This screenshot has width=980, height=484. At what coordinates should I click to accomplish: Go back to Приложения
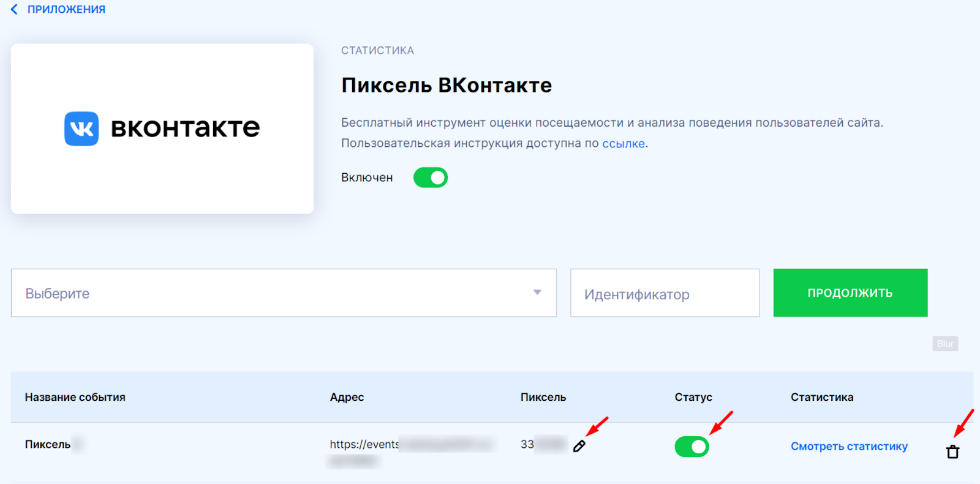point(66,9)
